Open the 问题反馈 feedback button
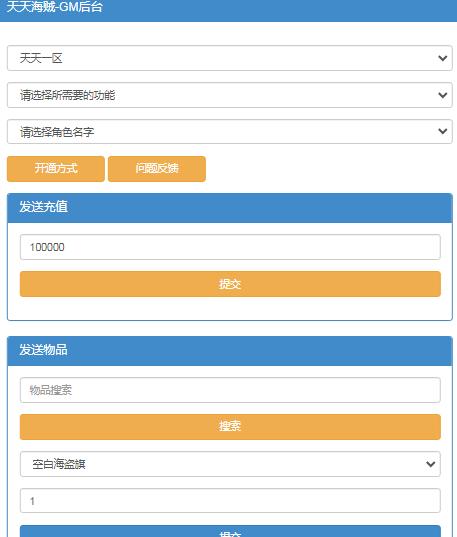457x537 pixels. (157, 169)
